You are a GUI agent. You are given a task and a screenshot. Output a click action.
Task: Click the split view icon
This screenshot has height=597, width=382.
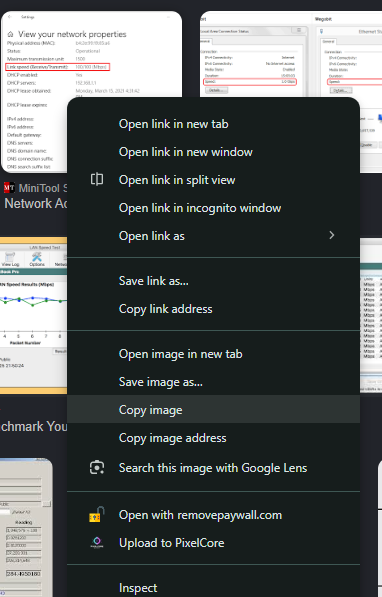[x=97, y=179]
